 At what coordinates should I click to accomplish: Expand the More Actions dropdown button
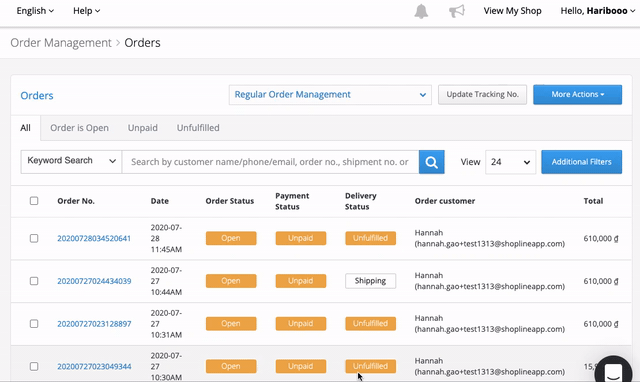coord(578,95)
